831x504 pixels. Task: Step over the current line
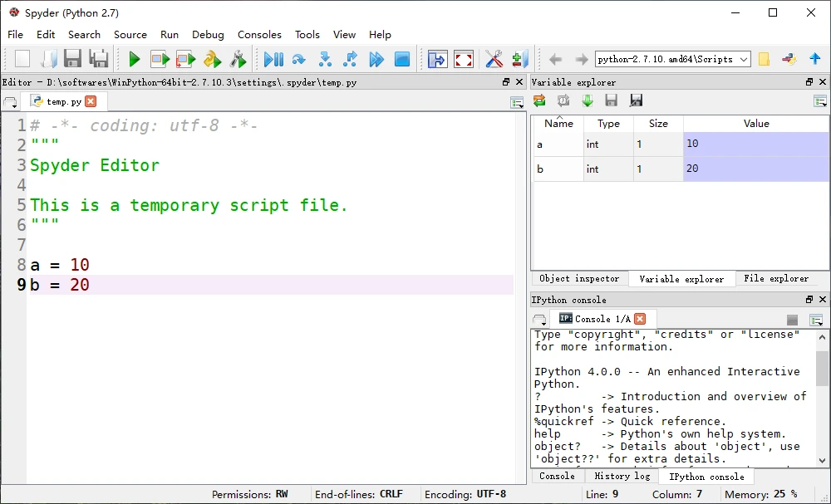(299, 59)
